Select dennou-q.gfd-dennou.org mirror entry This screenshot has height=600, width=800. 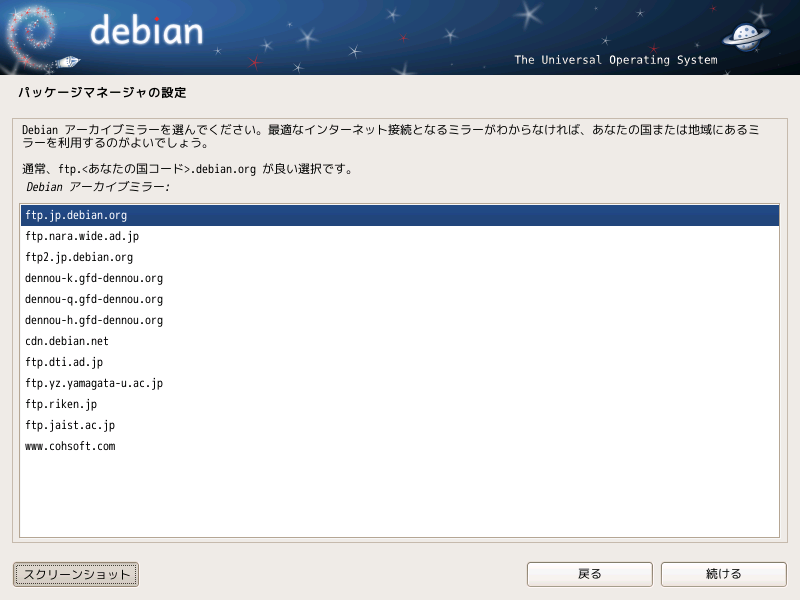[400, 299]
